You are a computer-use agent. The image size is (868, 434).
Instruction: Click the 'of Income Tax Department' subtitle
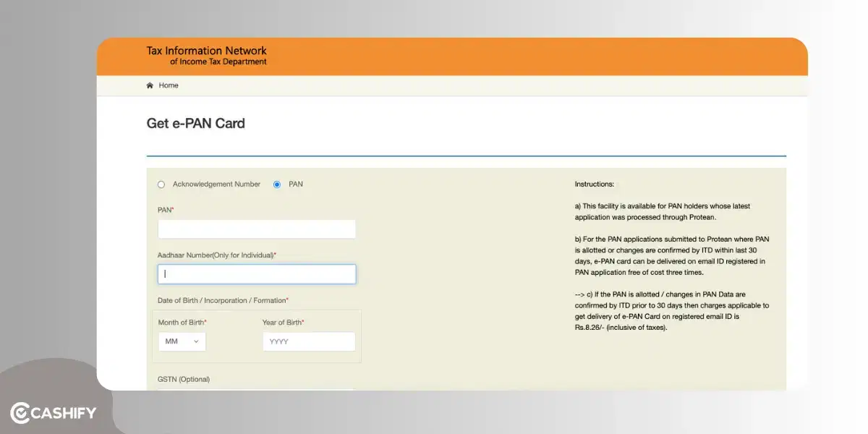coord(218,62)
